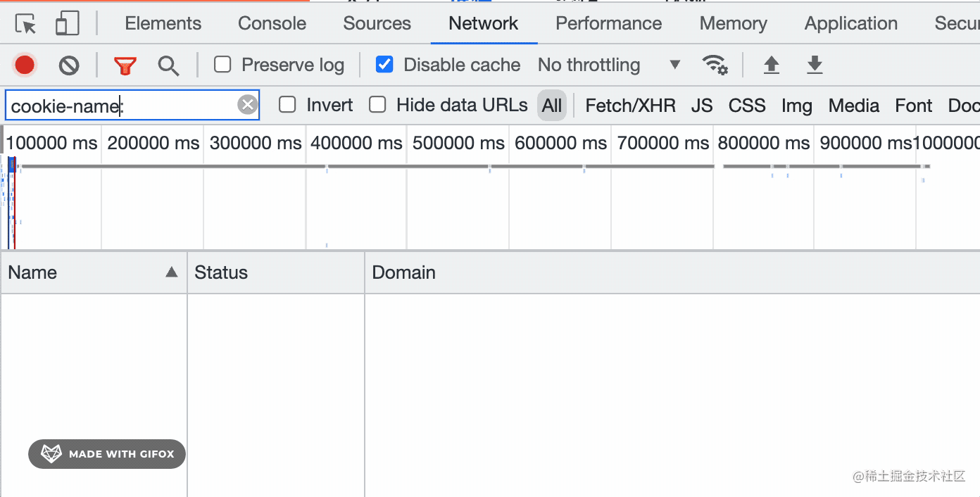Open the No throttling dropdown
Screen dimensions: 980x497
click(x=609, y=65)
